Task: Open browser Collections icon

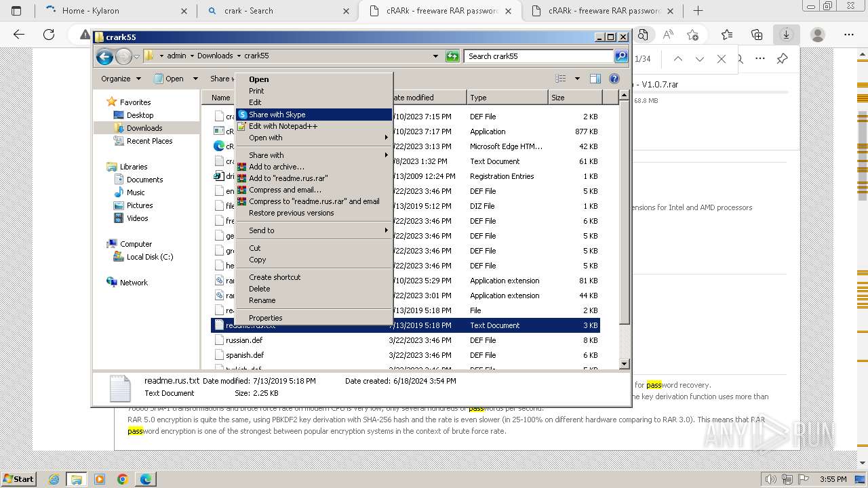Action: pyautogui.click(x=757, y=35)
